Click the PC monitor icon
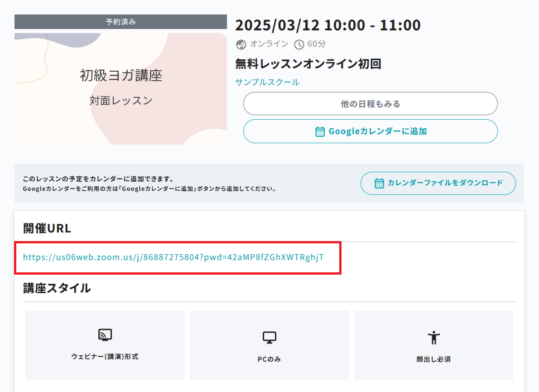The image size is (539, 392). click(x=269, y=337)
